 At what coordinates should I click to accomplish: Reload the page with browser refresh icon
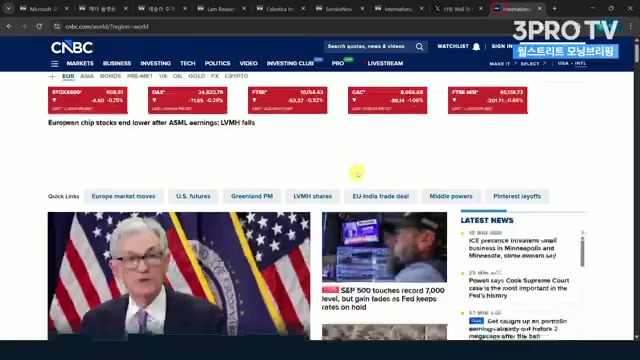39,27
